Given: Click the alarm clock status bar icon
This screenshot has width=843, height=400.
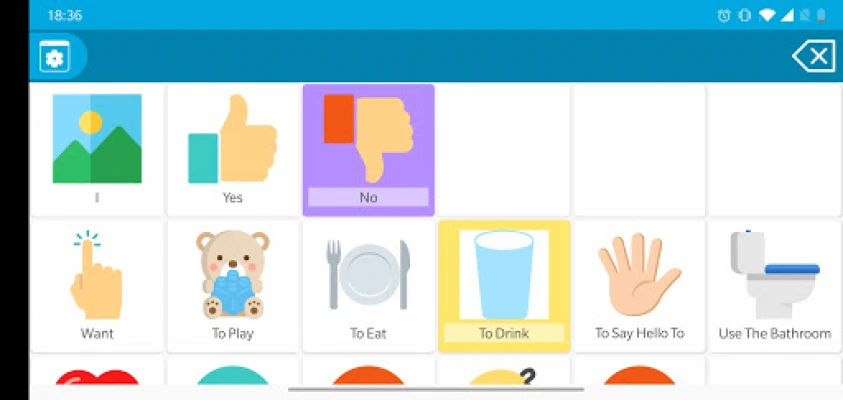Looking at the screenshot, I should [x=724, y=16].
